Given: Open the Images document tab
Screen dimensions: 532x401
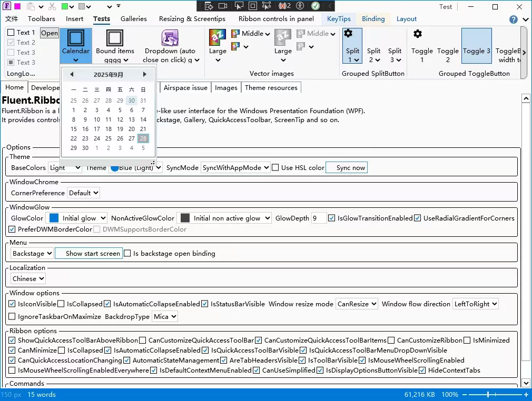Looking at the screenshot, I should (x=226, y=88).
